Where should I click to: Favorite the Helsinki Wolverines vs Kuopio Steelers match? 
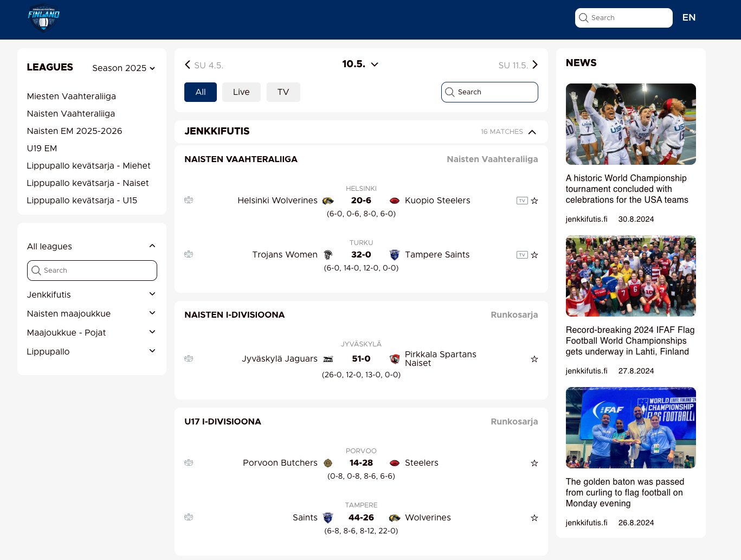point(534,201)
